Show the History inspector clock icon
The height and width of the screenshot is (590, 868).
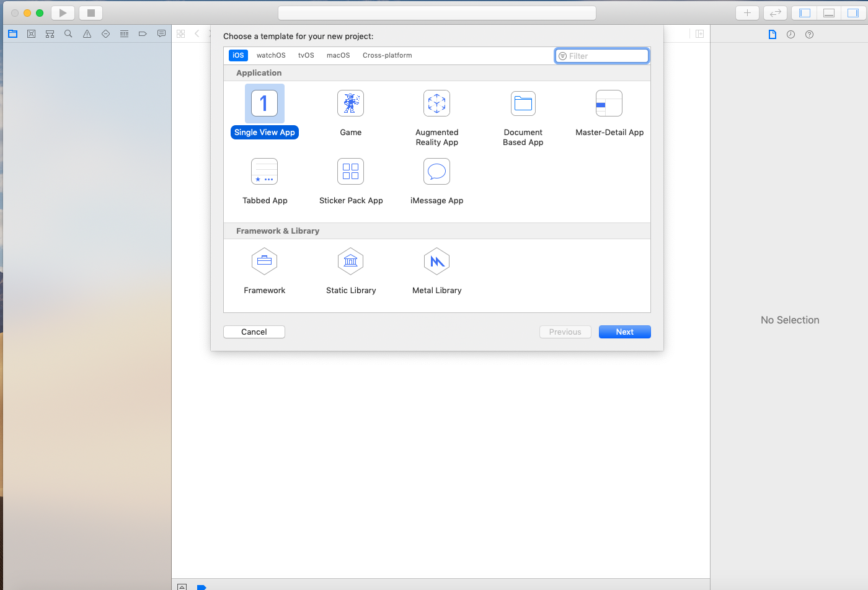790,35
